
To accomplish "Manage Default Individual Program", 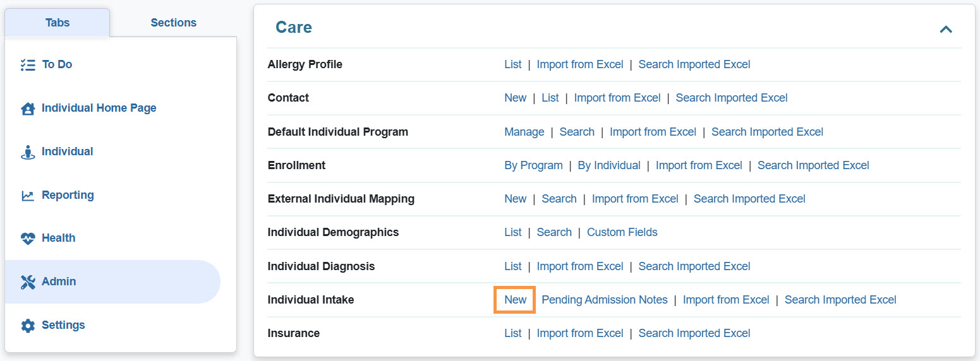I will 524,132.
